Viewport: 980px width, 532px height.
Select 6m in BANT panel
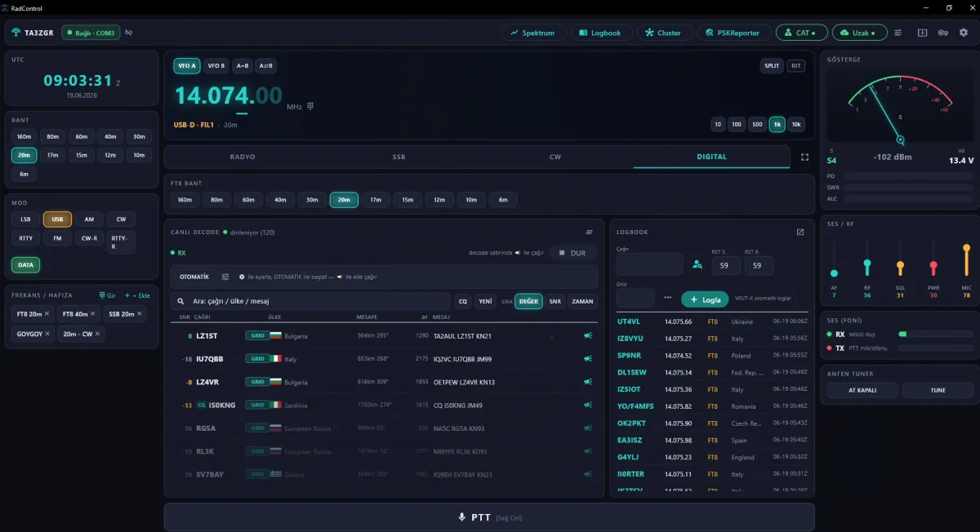pos(24,174)
